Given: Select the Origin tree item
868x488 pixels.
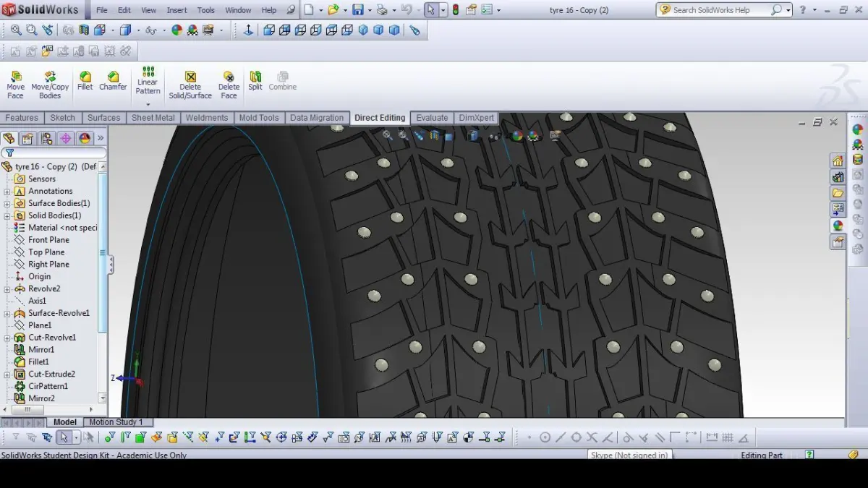Looking at the screenshot, I should [x=39, y=277].
